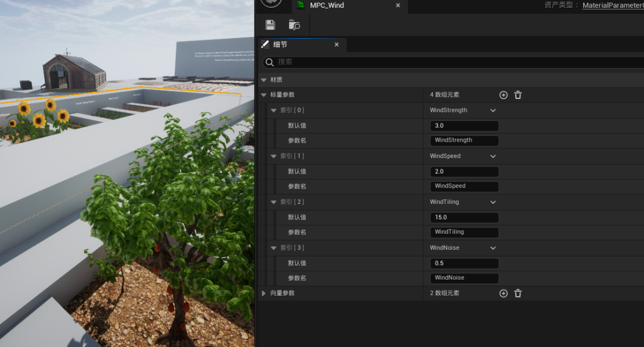Image resolution: width=644 pixels, height=347 pixels.
Task: Edit the WindTiling parameter name field
Action: [464, 232]
